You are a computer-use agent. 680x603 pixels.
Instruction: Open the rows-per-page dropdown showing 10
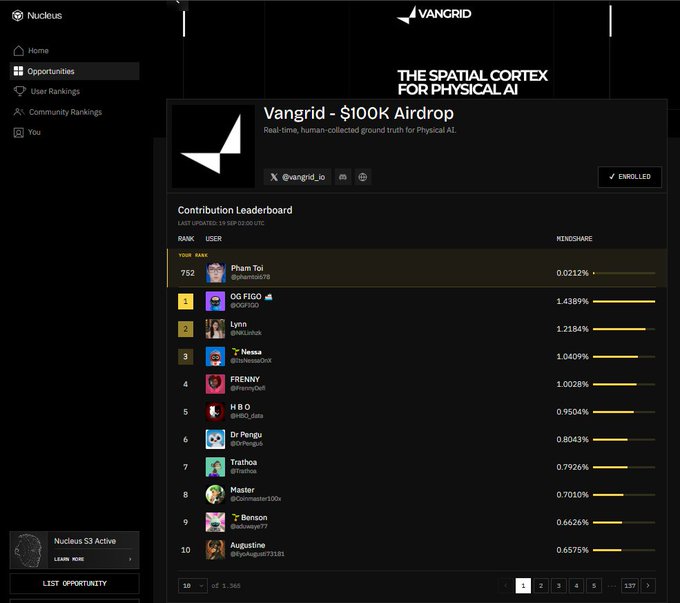point(193,586)
